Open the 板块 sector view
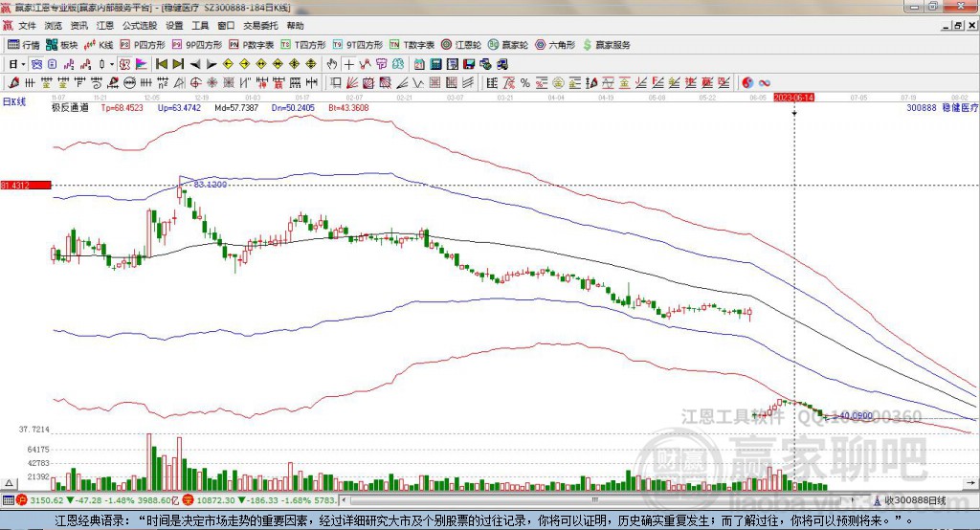Screen dimensions: 980x530 (62, 45)
